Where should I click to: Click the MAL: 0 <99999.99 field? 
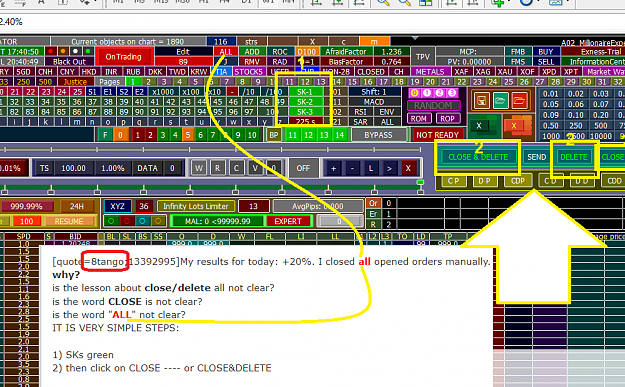pos(217,221)
